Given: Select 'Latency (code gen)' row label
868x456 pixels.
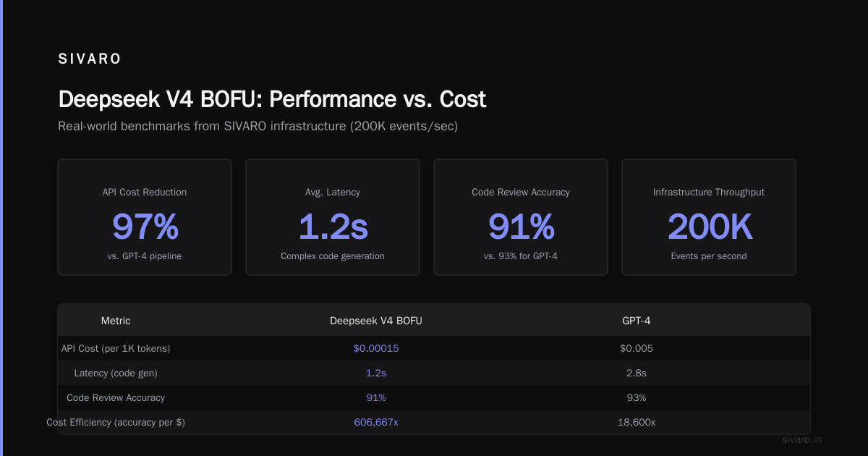Looking at the screenshot, I should coord(116,373).
